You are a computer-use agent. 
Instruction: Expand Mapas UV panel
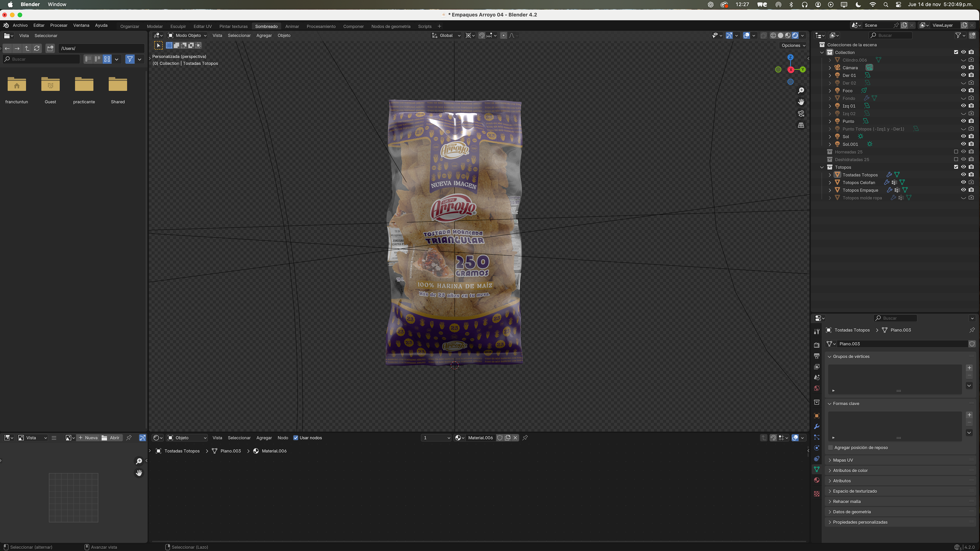(843, 460)
